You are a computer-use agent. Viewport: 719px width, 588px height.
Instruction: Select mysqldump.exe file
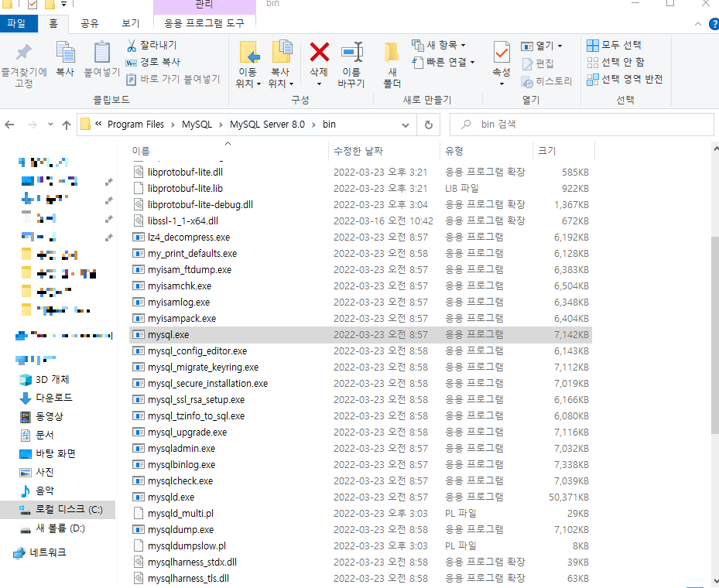[361, 530]
